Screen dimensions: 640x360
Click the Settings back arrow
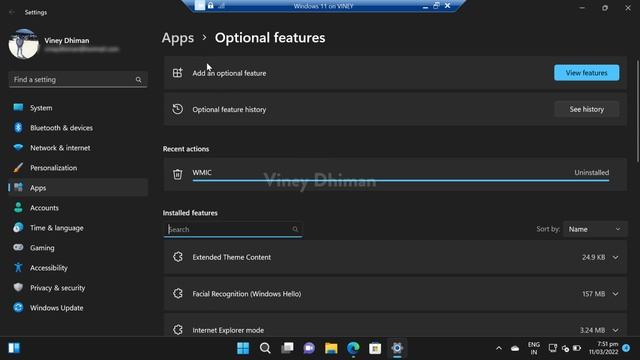pos(11,12)
